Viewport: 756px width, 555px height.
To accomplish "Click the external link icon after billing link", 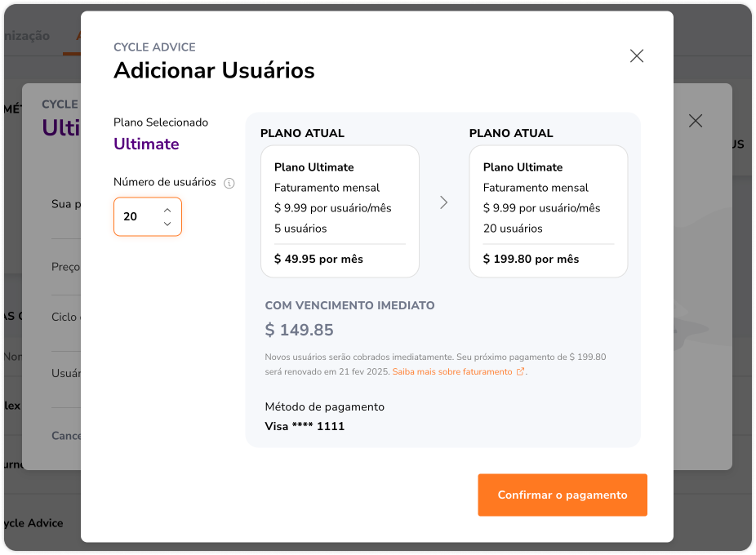I will [520, 371].
